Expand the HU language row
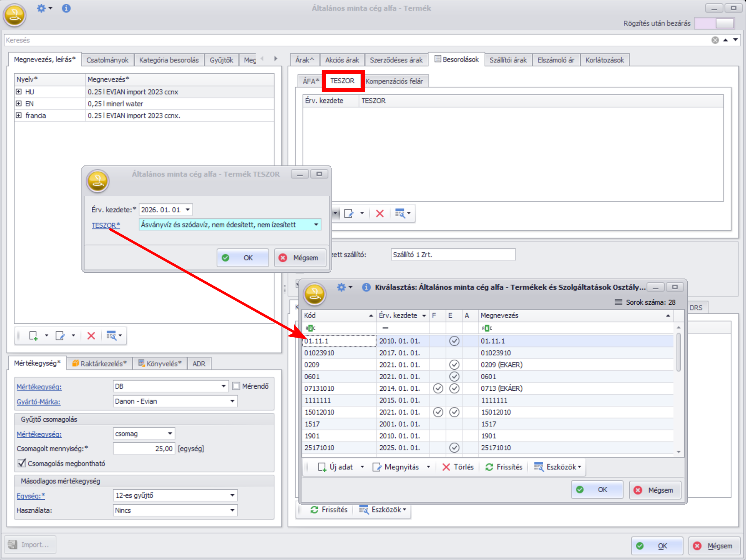This screenshot has height=560, width=746. pos(19,91)
